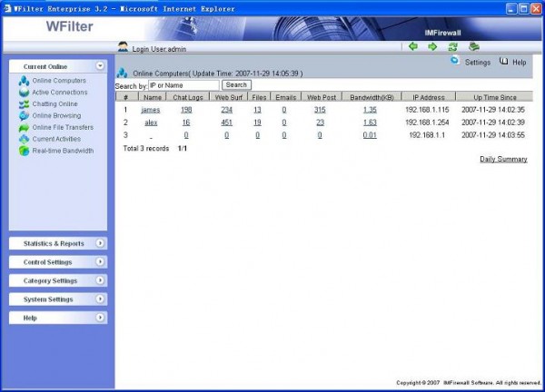
Task: Click the green back arrow icon
Action: 413,46
